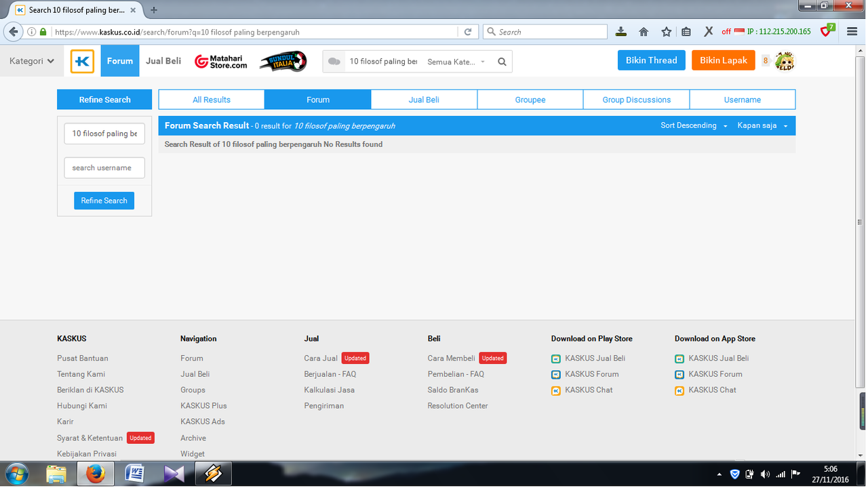Open the Firefox downloads arrow icon
This screenshot has height=490, width=868.
621,32
